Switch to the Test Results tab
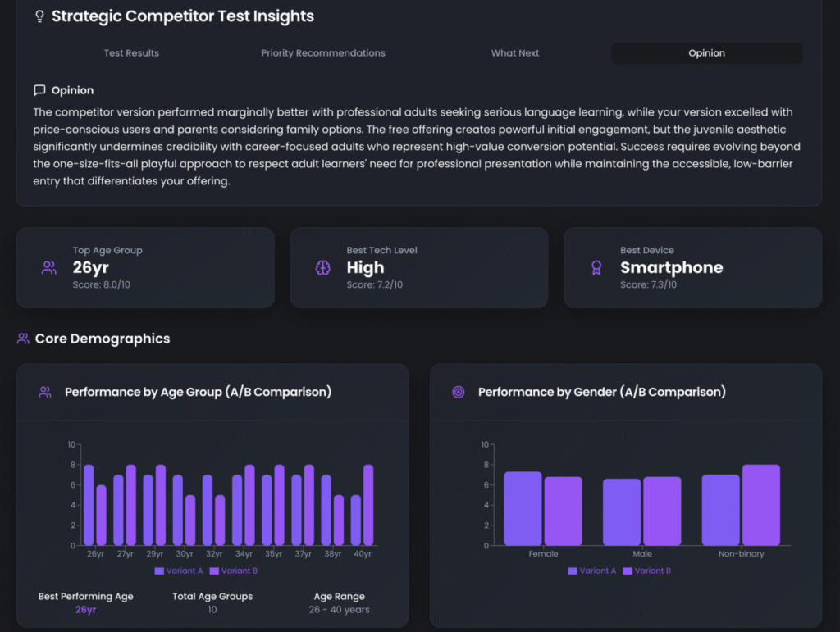 click(x=131, y=53)
